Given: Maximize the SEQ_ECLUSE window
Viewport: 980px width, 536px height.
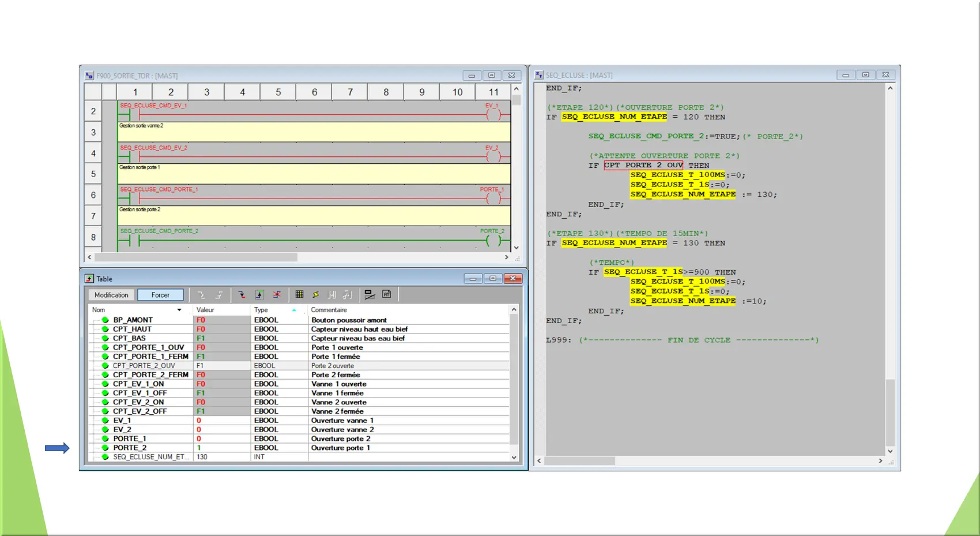Looking at the screenshot, I should pyautogui.click(x=866, y=75).
